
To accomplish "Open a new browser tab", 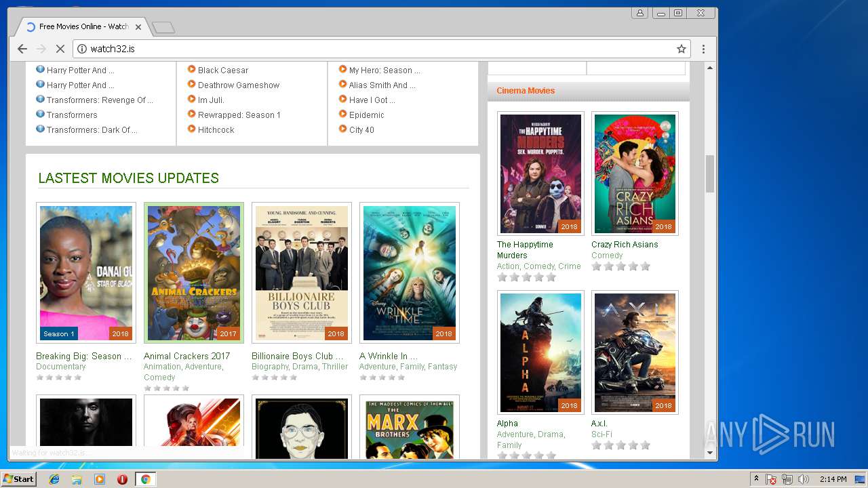I will [x=163, y=27].
